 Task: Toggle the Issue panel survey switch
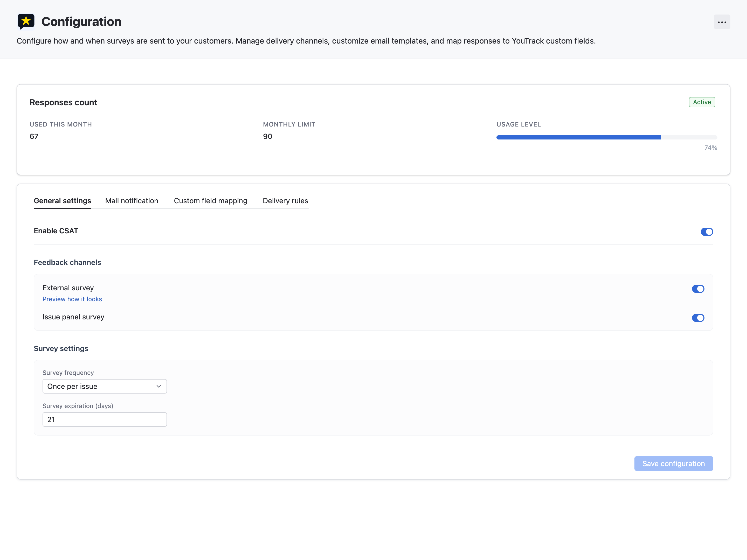[x=698, y=318]
